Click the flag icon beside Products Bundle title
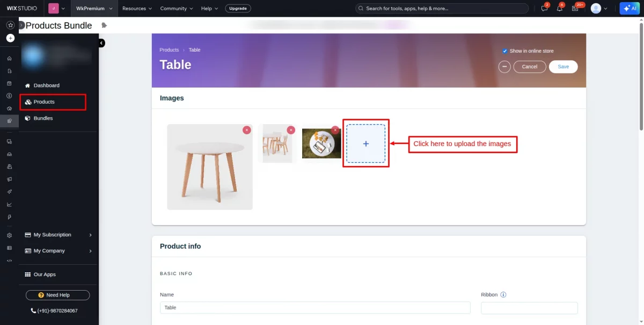644x325 pixels. click(x=104, y=25)
